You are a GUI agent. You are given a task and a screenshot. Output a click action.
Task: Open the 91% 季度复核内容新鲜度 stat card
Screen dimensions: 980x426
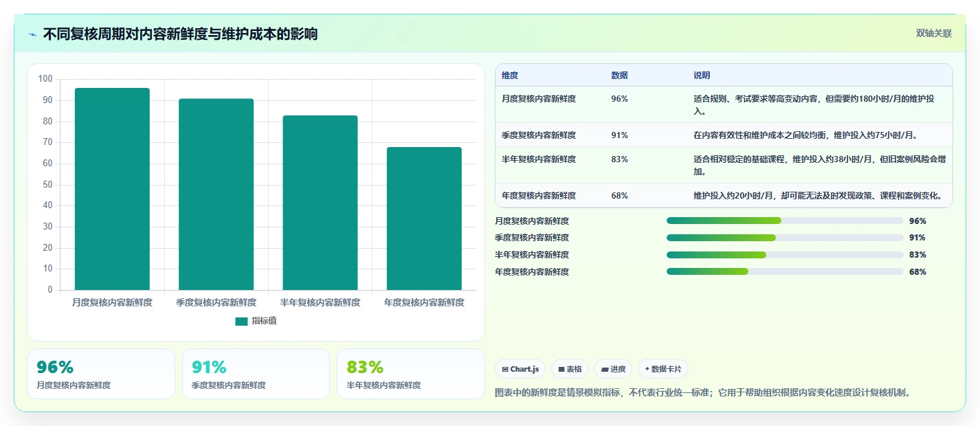[x=256, y=374]
